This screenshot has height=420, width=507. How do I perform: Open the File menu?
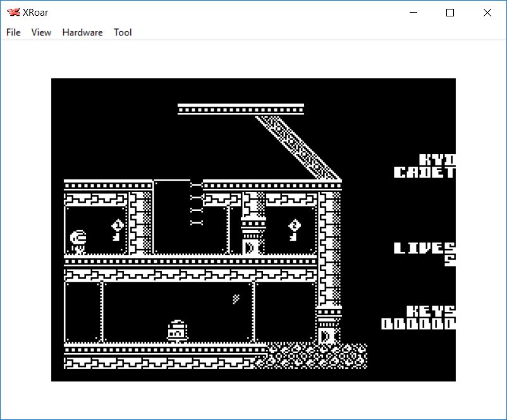pyautogui.click(x=13, y=32)
